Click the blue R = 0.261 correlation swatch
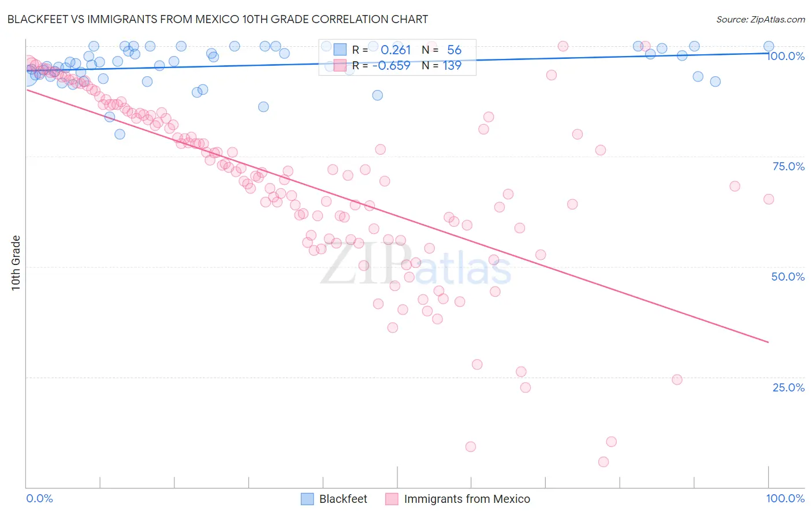 coord(340,50)
